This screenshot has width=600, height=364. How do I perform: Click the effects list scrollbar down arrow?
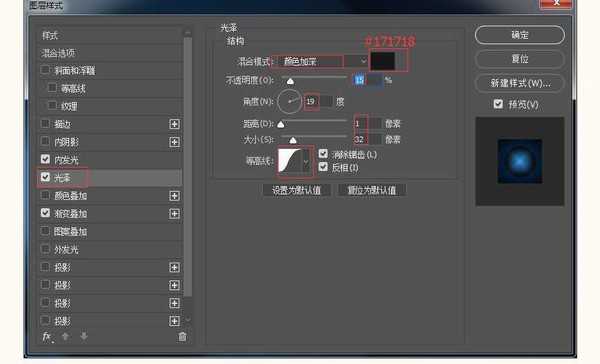188,319
